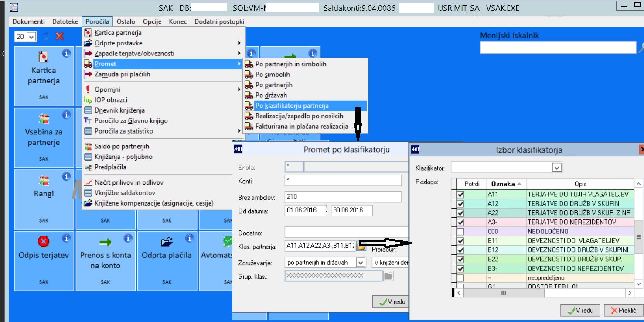Expand the Združevanje combo box

360,263
